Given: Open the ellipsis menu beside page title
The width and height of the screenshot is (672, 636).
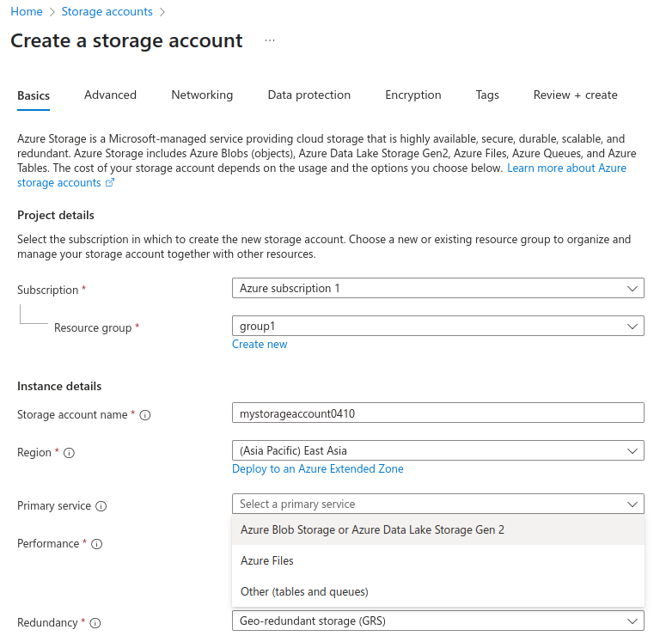Looking at the screenshot, I should [270, 41].
